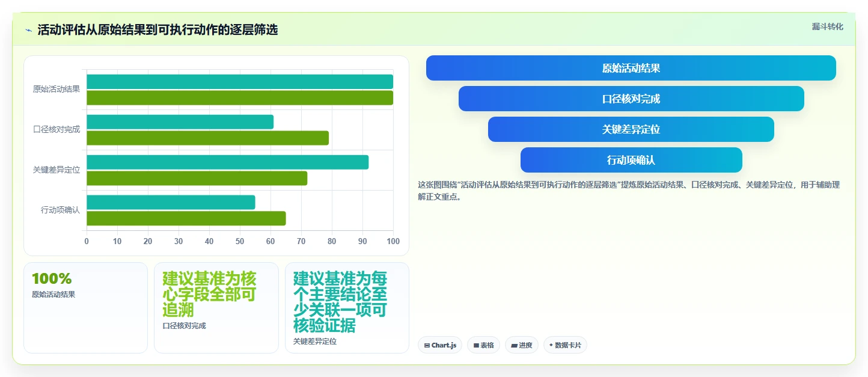
Task: Click the 关键差异定位 caption in the stat card
Action: 315,342
